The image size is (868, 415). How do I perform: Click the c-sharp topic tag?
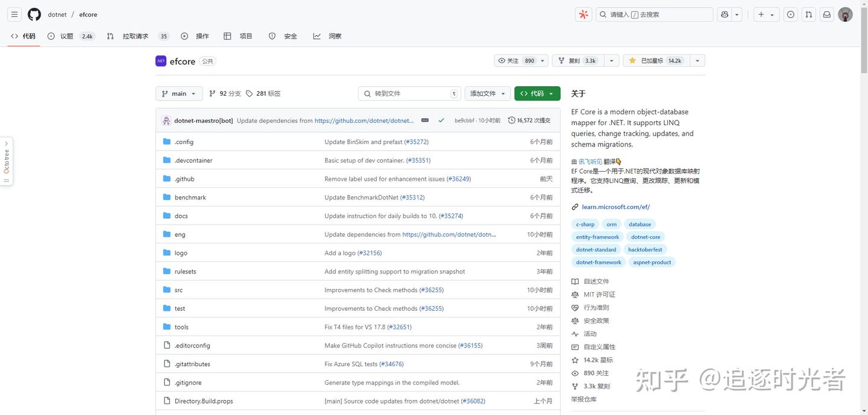585,224
